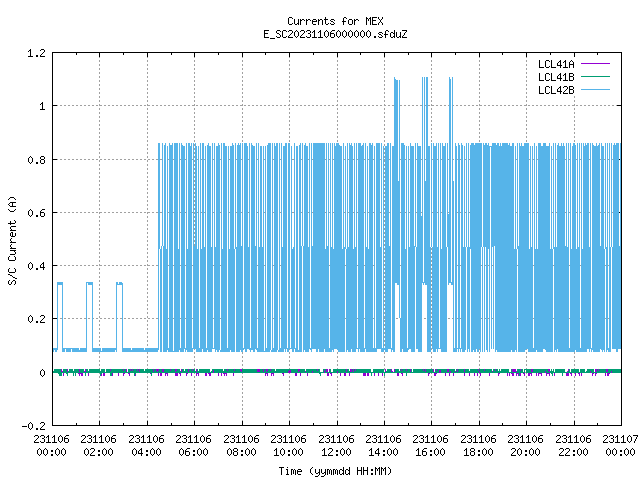This screenshot has height=480, width=640.
Task: Click the filename E_SC20231106000000.sfduZ subtitle
Action: [335, 34]
